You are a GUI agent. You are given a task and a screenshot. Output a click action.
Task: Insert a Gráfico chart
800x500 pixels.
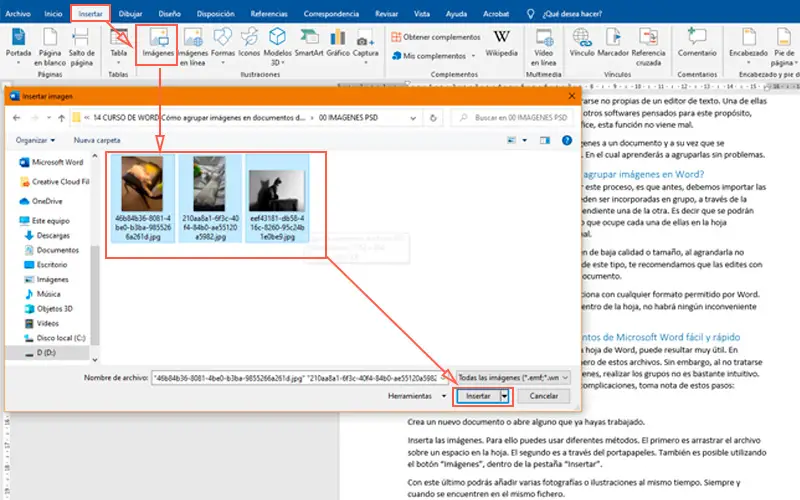pyautogui.click(x=338, y=43)
